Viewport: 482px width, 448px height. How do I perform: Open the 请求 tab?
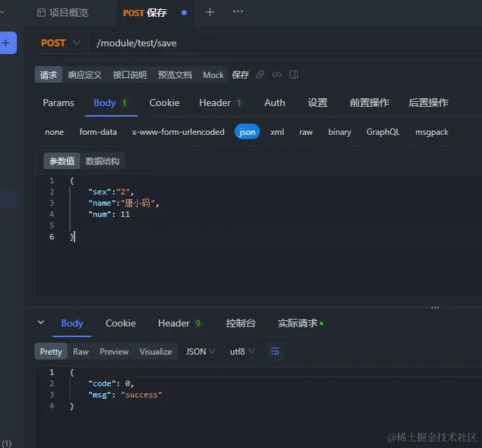coord(48,74)
